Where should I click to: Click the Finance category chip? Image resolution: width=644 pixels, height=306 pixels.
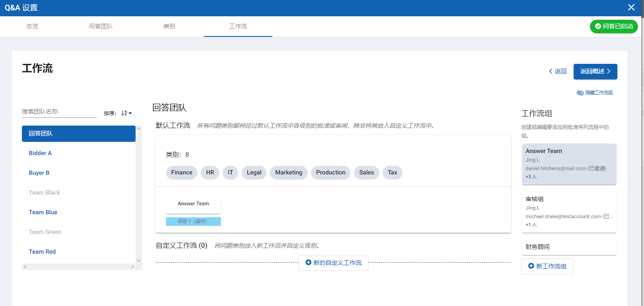(181, 172)
